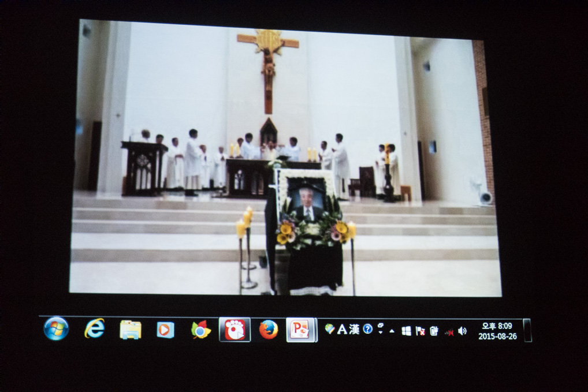Screen dimensions: 588x392
Task: Toggle the IME 'A' Korean/English mode
Action: (x=342, y=330)
